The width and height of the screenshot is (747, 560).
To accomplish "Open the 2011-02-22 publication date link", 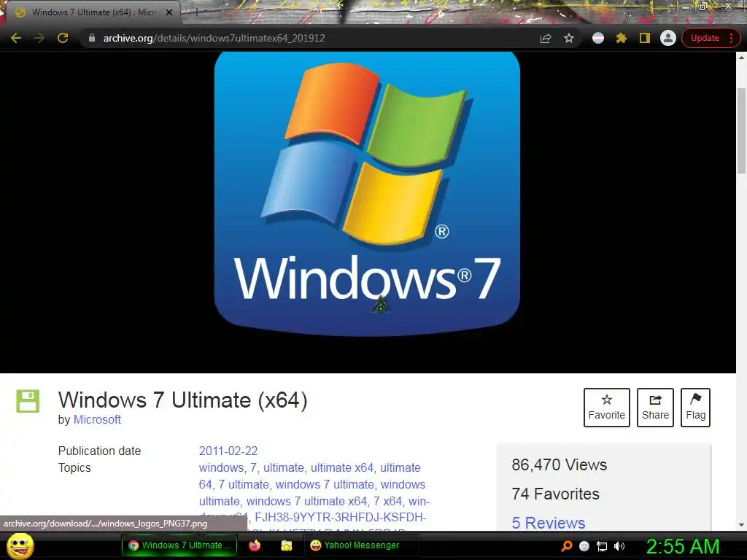I will [228, 451].
